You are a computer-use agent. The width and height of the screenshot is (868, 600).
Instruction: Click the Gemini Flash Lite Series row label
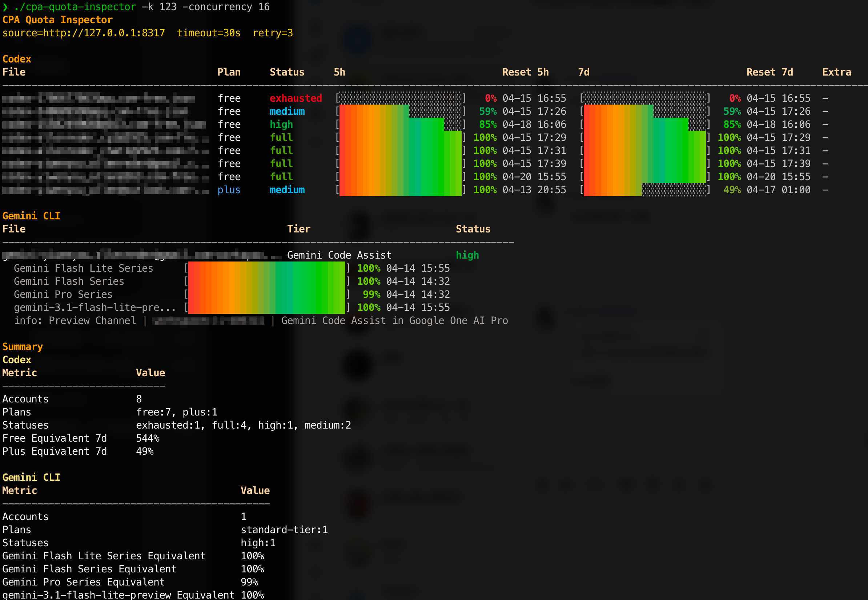pyautogui.click(x=84, y=268)
